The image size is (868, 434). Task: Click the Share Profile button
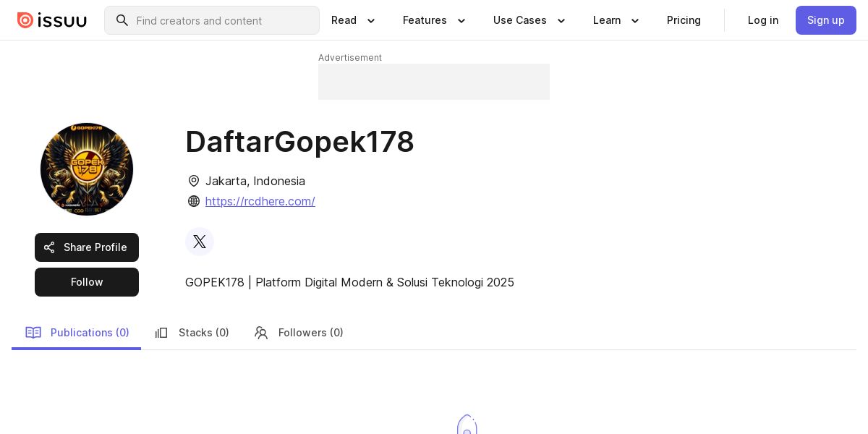(x=87, y=247)
